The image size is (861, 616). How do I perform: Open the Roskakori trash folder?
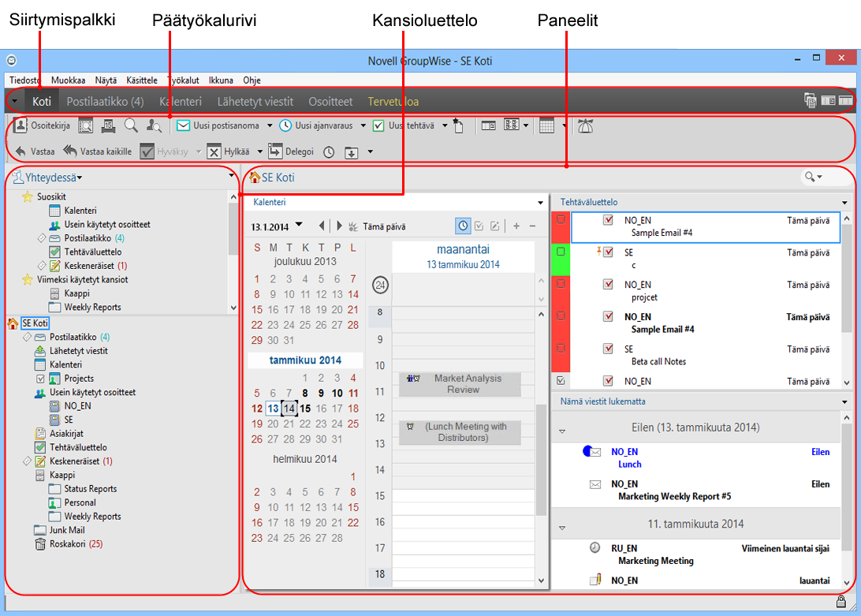(41, 543)
